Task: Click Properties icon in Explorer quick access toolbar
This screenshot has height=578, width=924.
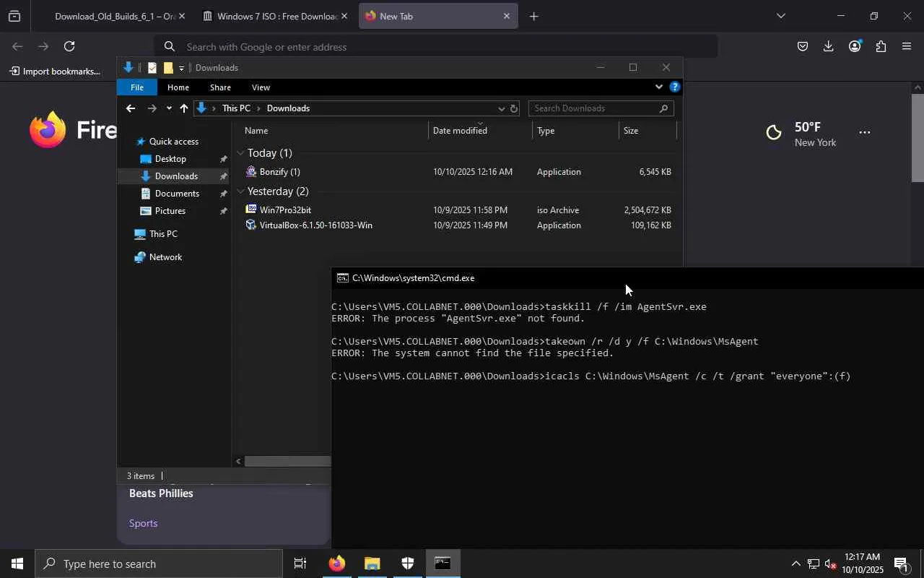Action: 152,68
